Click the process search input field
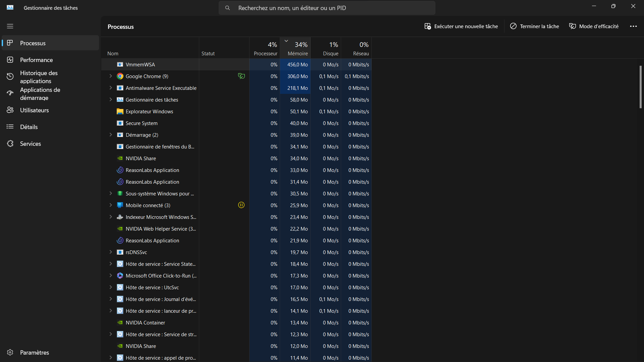 [327, 8]
